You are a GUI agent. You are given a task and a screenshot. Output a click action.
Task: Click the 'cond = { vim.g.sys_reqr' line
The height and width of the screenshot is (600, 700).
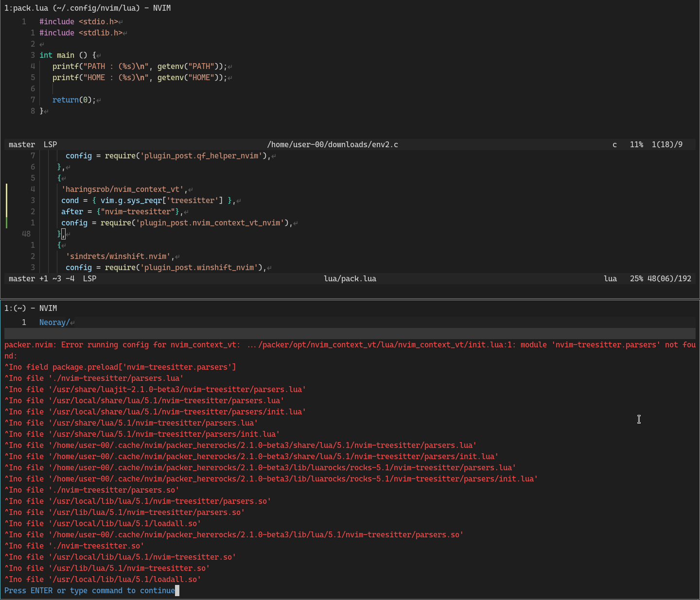148,200
